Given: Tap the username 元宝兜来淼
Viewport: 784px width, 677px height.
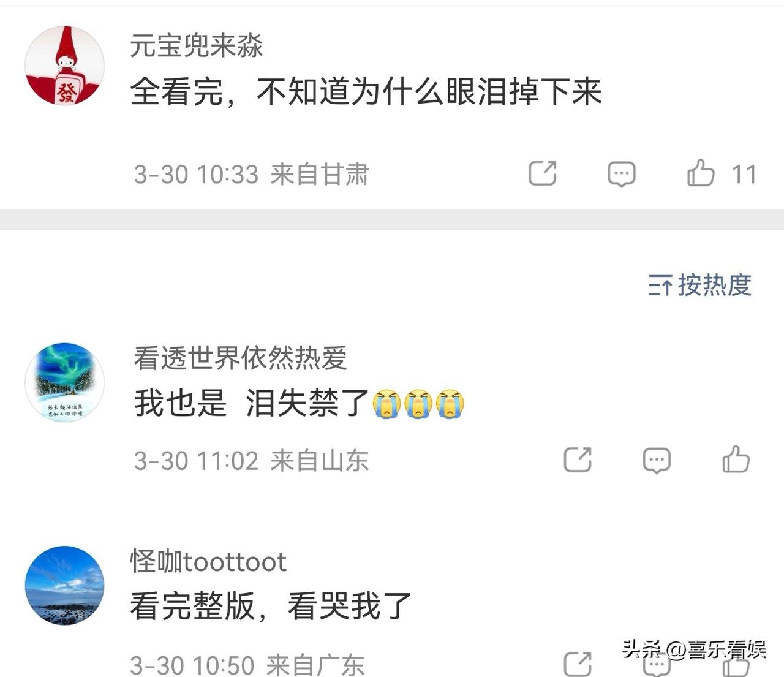Looking at the screenshot, I should click(x=197, y=46).
